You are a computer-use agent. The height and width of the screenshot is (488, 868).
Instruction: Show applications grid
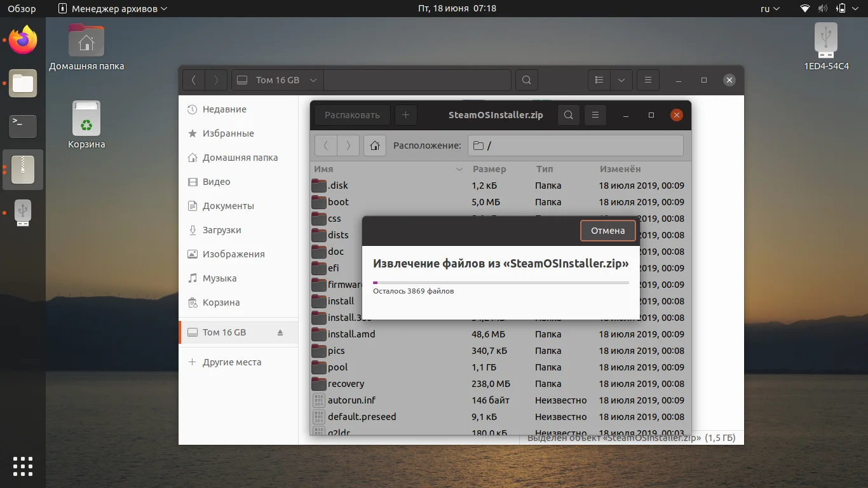23,466
